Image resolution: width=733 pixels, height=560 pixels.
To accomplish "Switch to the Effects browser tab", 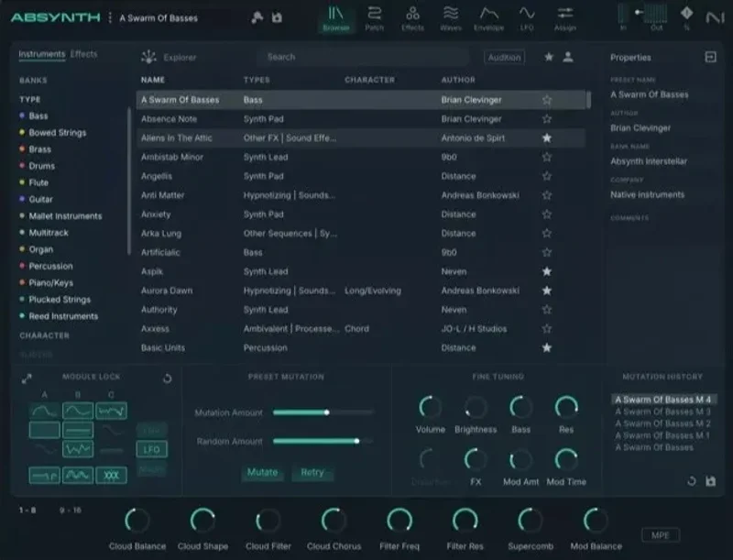I will [83, 54].
